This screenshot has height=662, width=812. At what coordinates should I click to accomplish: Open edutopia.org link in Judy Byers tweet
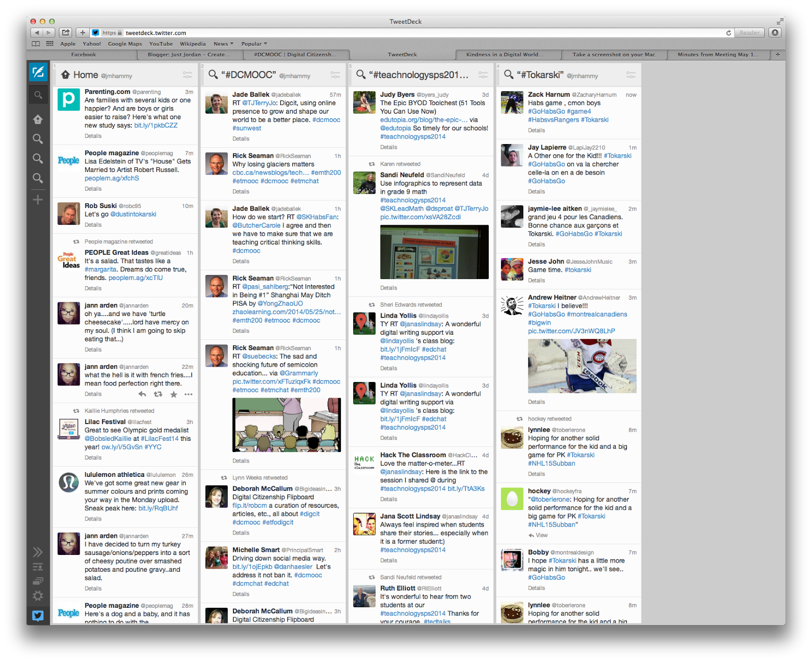[424, 120]
